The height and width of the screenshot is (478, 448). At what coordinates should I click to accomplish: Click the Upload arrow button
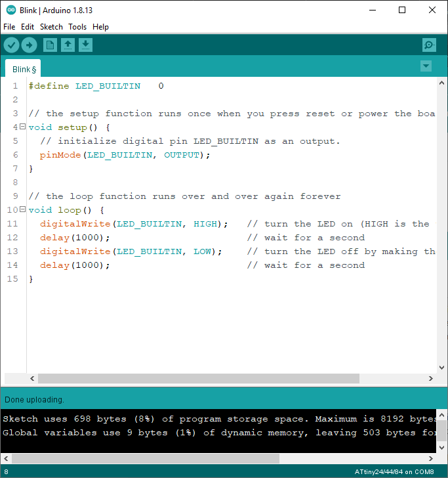(30, 45)
